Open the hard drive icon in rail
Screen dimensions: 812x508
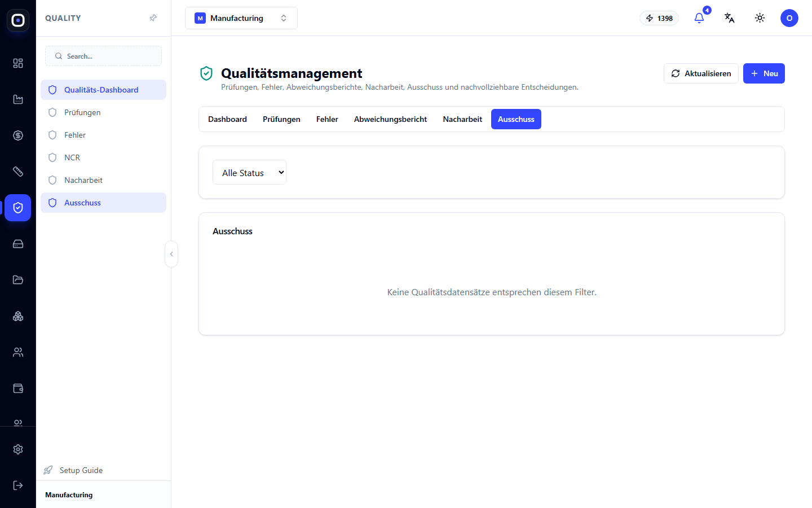tap(18, 244)
